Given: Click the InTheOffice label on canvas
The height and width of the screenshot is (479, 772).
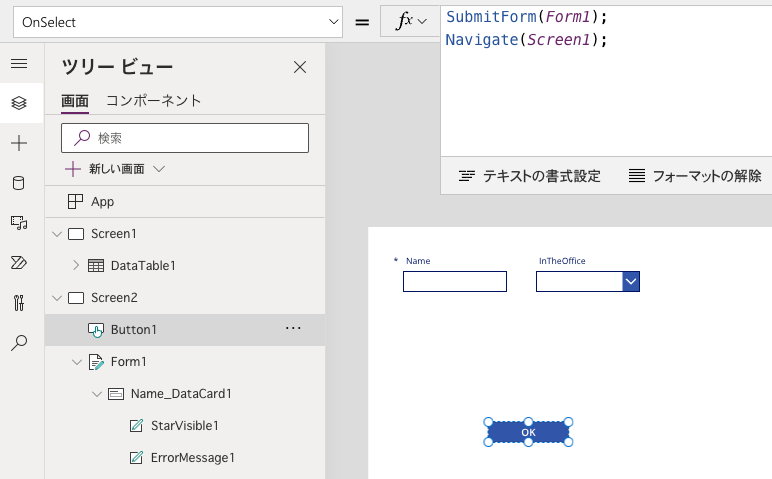Looking at the screenshot, I should (562, 261).
